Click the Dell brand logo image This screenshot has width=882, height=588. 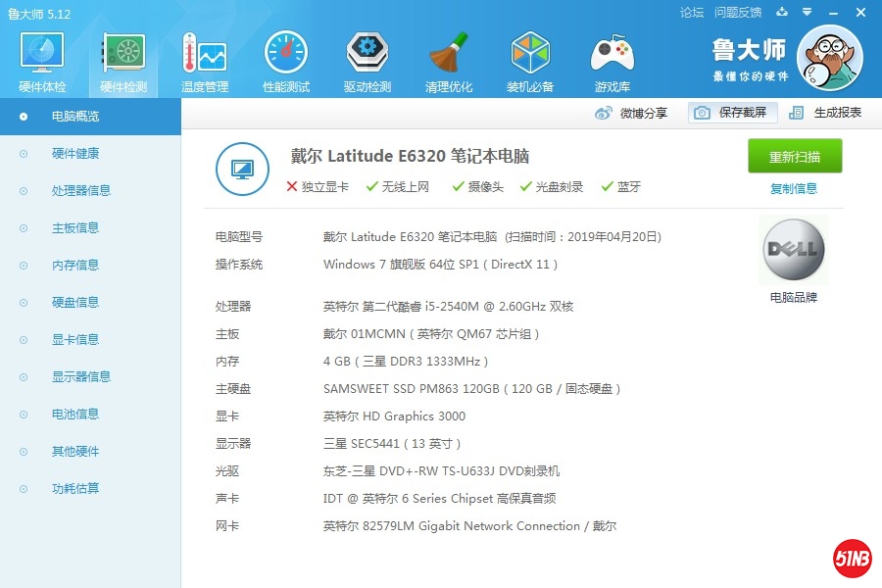point(792,249)
